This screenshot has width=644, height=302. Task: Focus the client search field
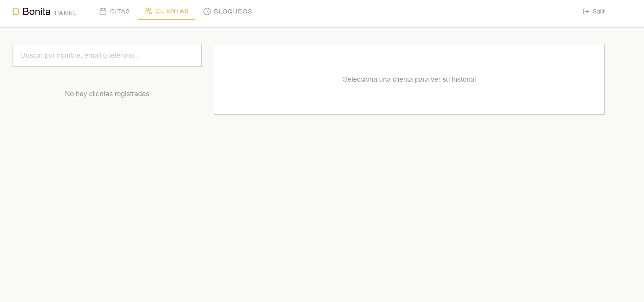[107, 55]
